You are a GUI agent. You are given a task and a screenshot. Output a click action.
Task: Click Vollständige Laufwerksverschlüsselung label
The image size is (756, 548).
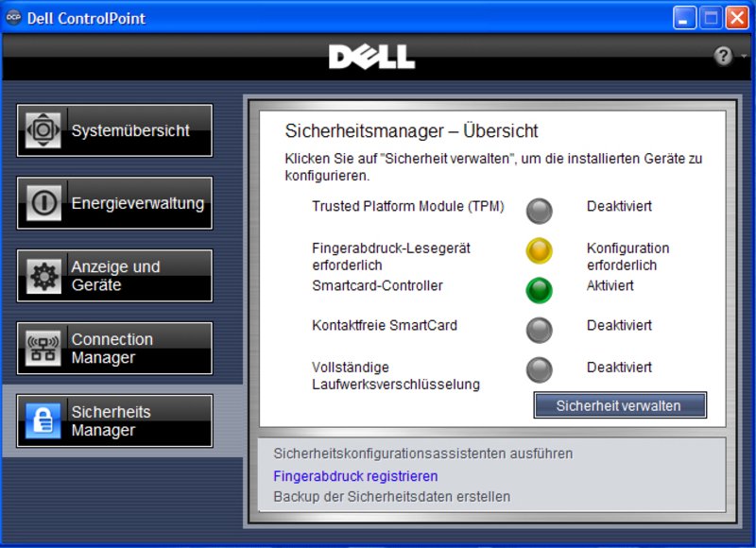coord(396,376)
